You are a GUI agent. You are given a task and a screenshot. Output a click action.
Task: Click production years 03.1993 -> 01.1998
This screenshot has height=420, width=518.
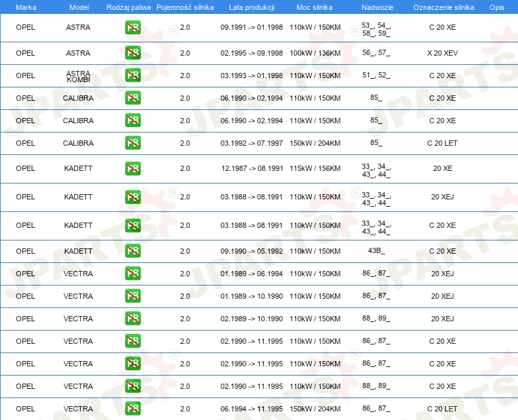pyautogui.click(x=252, y=76)
